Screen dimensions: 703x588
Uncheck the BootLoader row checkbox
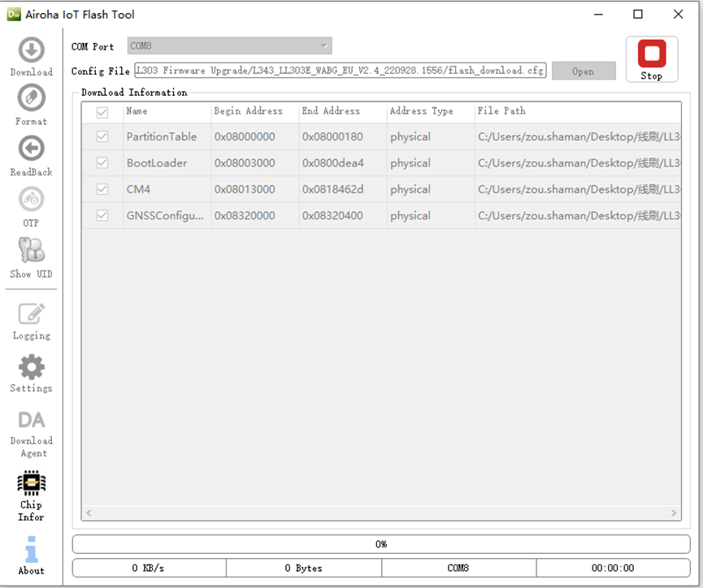click(102, 163)
